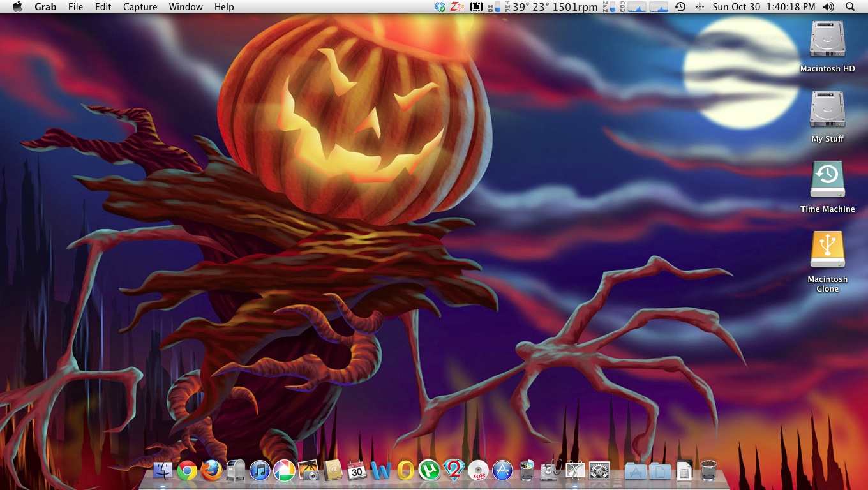
Task: Open the Applications folder stack
Action: pos(636,471)
